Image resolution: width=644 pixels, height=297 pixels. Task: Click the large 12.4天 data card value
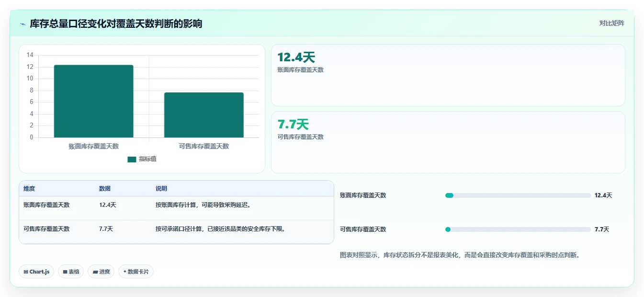(x=296, y=57)
